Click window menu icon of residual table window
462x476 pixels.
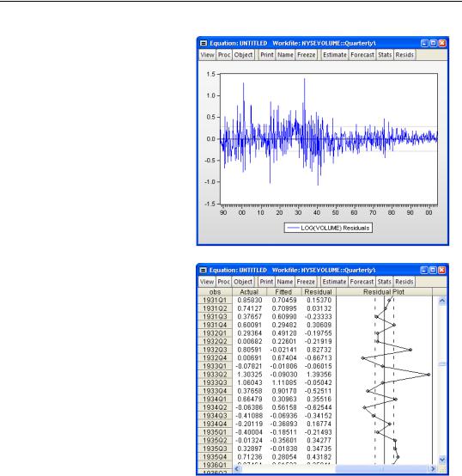click(x=203, y=270)
